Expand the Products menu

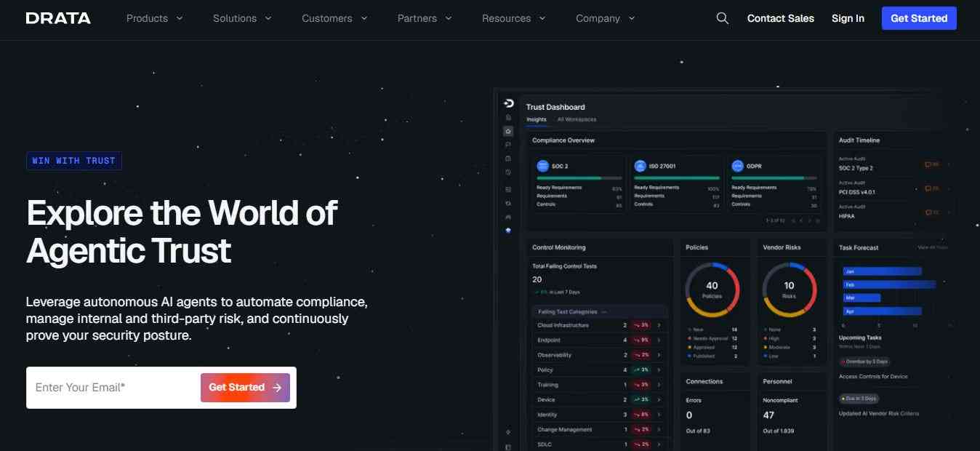point(154,18)
